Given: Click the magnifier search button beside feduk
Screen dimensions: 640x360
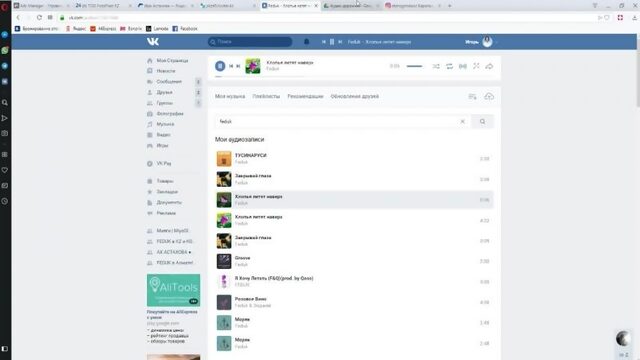Looking at the screenshot, I should point(482,122).
